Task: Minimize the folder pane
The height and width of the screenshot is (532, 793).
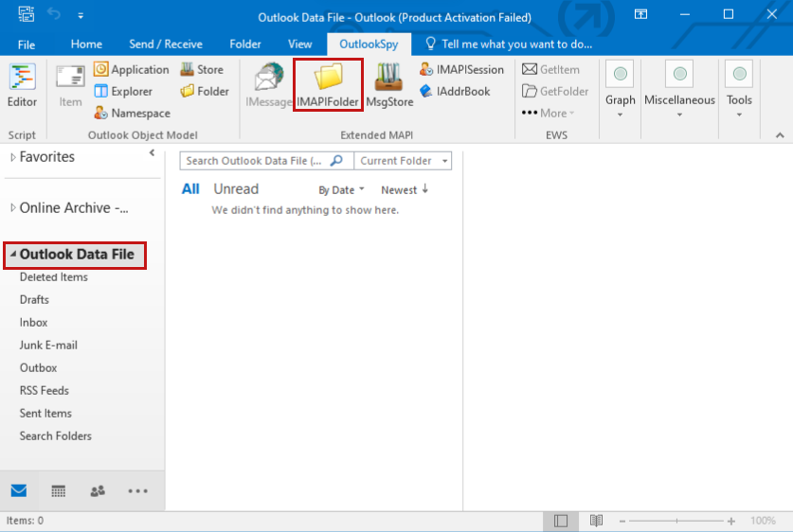Action: (152, 152)
